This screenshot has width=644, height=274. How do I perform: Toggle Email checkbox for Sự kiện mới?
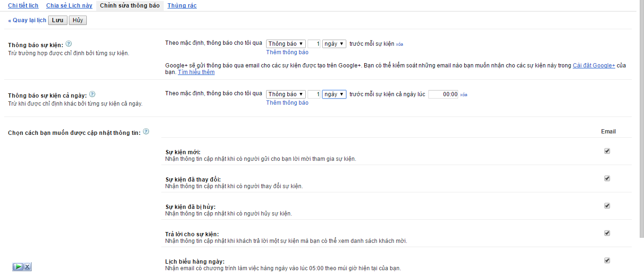[607, 151]
